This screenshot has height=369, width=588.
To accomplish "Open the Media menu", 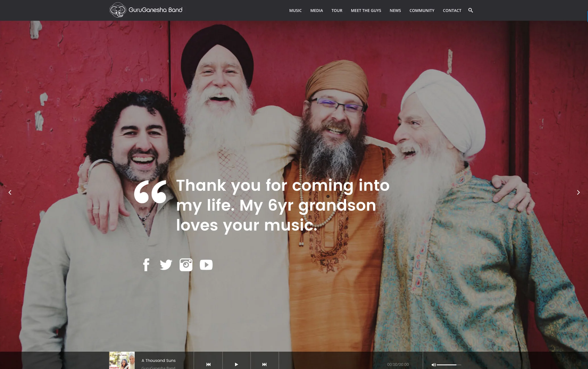I will (316, 11).
